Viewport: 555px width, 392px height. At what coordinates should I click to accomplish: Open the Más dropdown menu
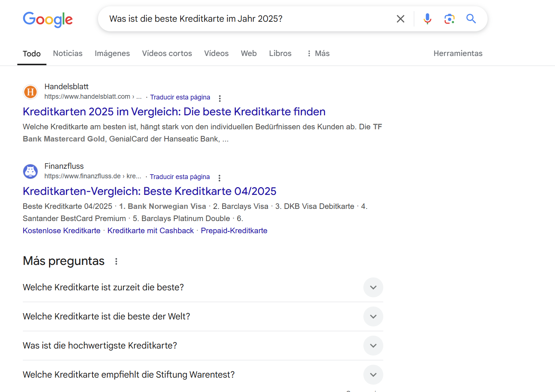click(x=318, y=53)
